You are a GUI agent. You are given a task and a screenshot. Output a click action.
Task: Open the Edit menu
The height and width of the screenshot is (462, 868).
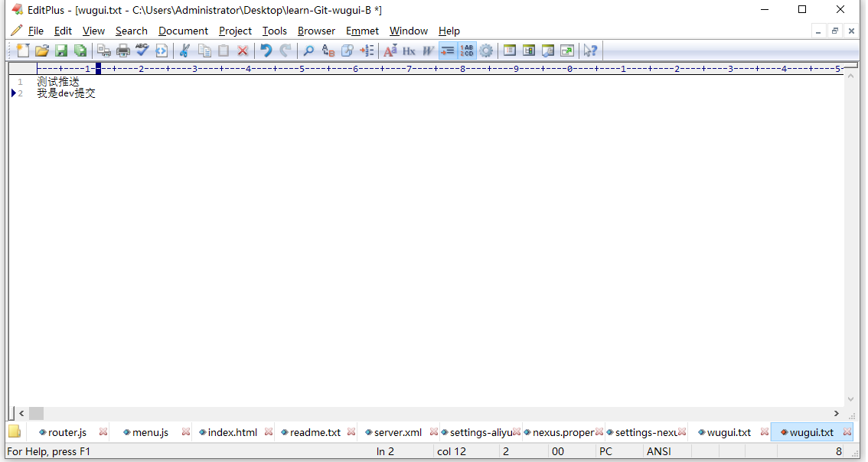(63, 31)
